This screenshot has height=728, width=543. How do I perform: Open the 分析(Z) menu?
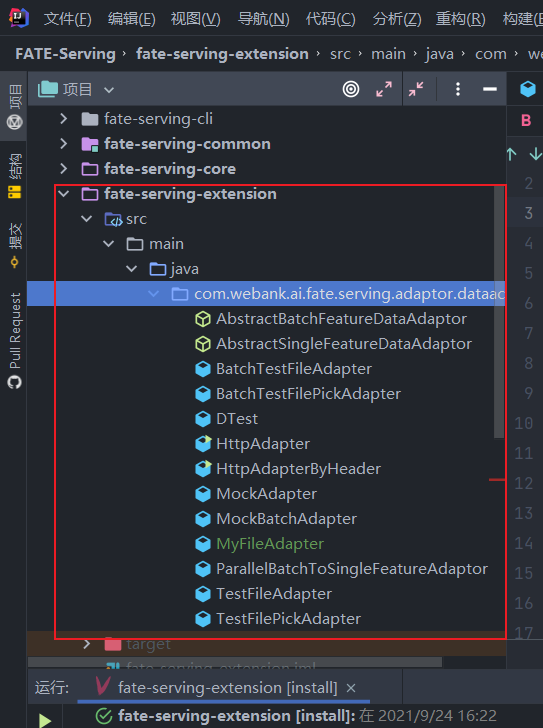pyautogui.click(x=397, y=19)
